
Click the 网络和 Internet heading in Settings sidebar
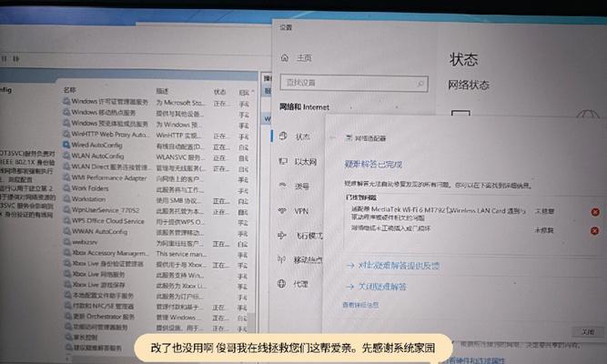pyautogui.click(x=304, y=106)
